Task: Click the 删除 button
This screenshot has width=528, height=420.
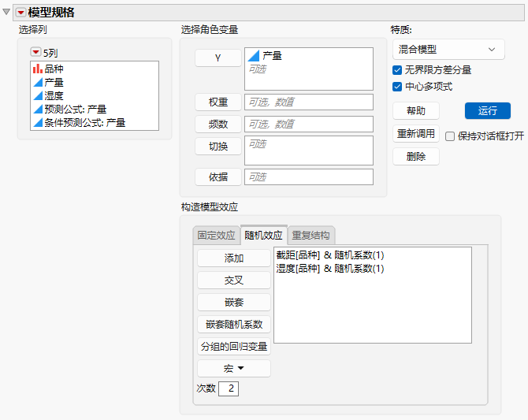Action: click(416, 156)
